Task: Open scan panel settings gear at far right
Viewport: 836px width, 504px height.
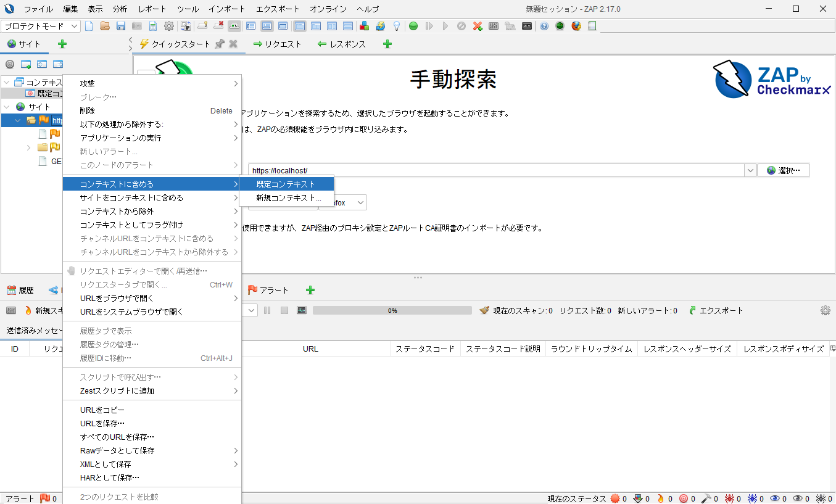Action: (x=826, y=310)
